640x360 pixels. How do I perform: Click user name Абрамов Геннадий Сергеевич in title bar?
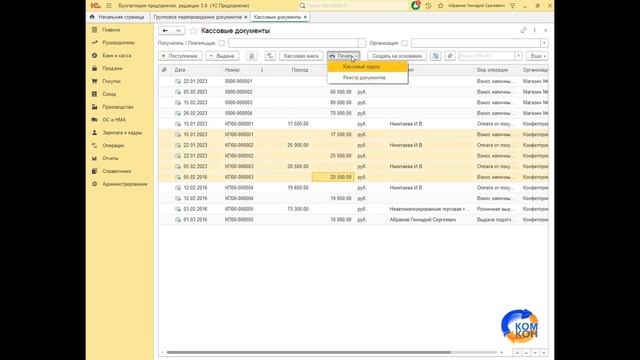(x=476, y=6)
